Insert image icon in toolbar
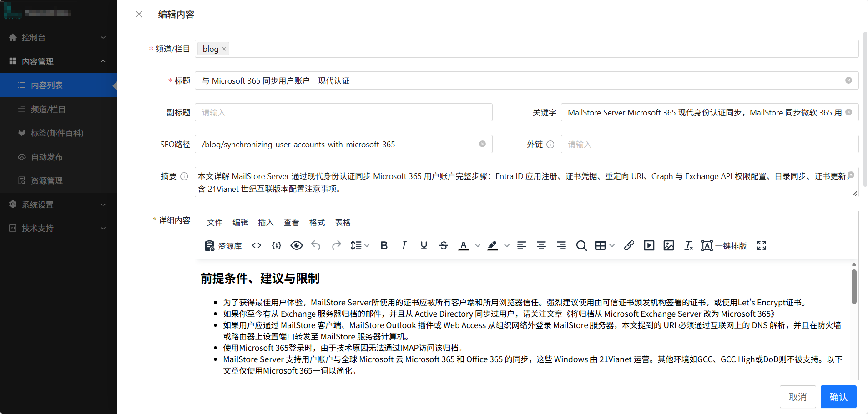 tap(669, 246)
